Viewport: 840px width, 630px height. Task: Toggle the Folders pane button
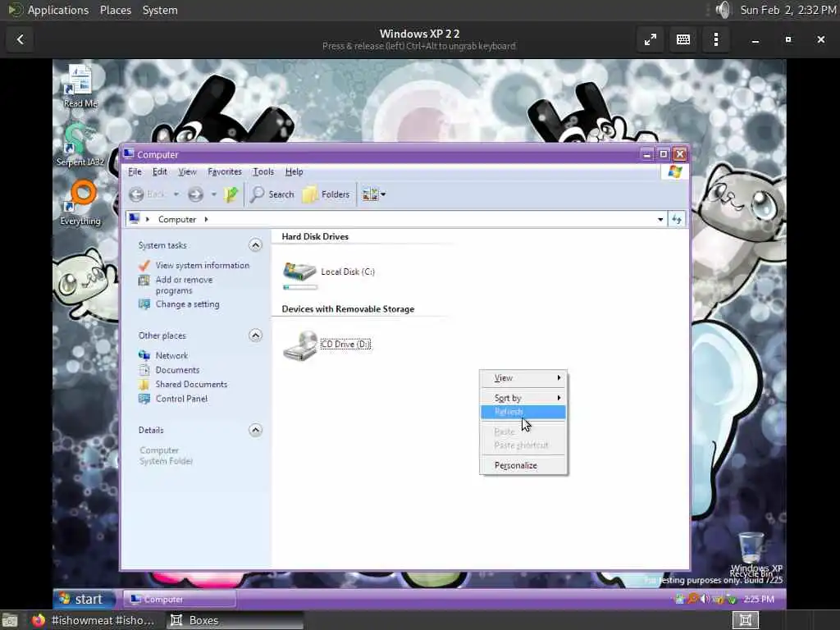(x=326, y=194)
